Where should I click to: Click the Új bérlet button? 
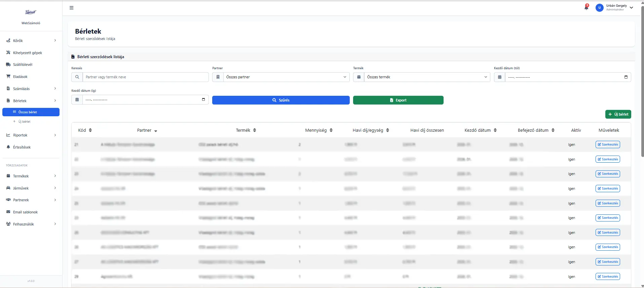coord(618,114)
